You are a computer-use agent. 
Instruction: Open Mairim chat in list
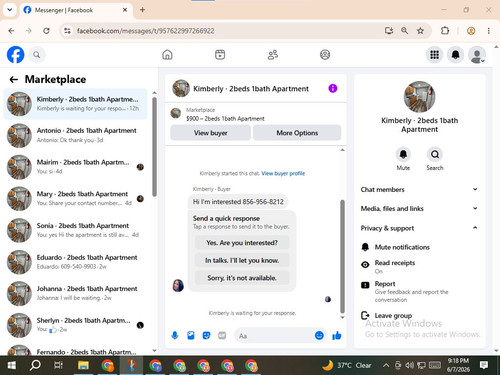click(75, 167)
